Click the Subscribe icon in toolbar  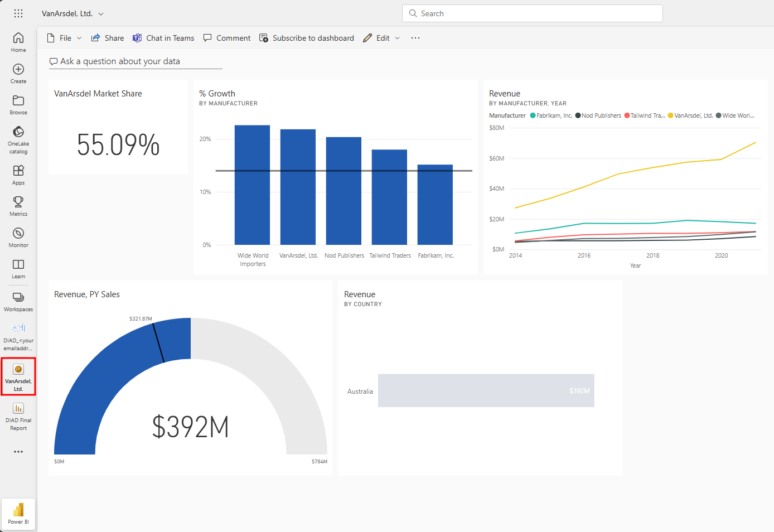click(x=264, y=38)
